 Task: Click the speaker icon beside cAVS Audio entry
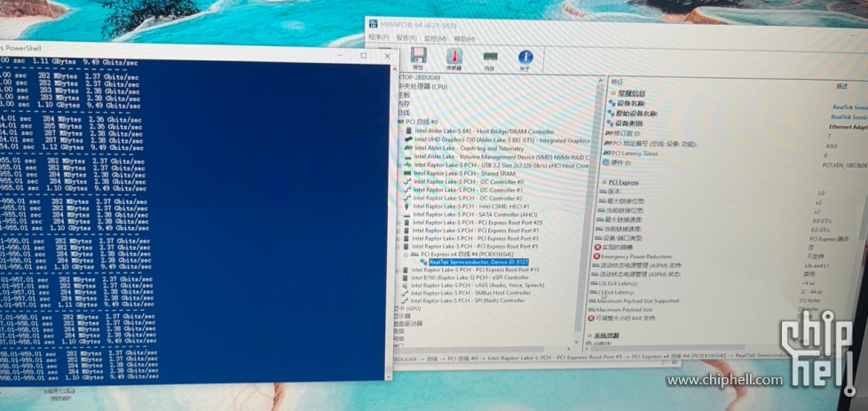[406, 285]
